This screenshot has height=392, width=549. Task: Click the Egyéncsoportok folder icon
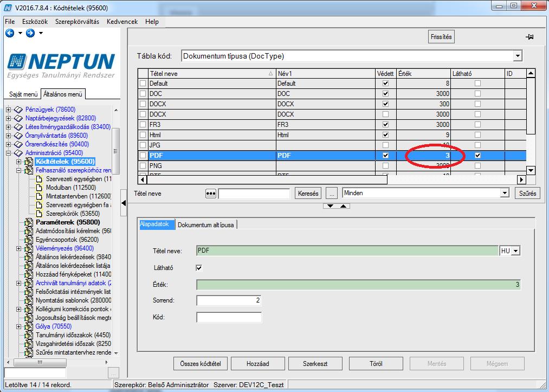pos(29,240)
